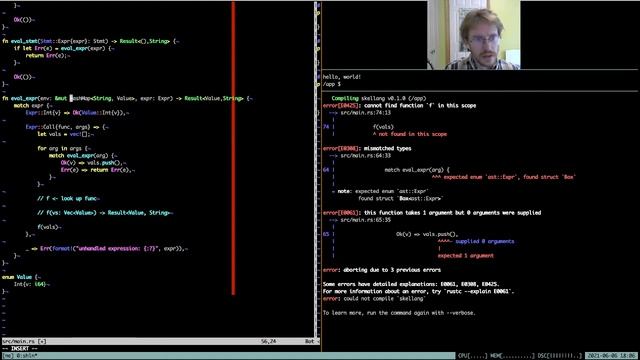This screenshot has width=640, height=360.
Task: Click line number 64 in compiler output gutter
Action: (326, 170)
